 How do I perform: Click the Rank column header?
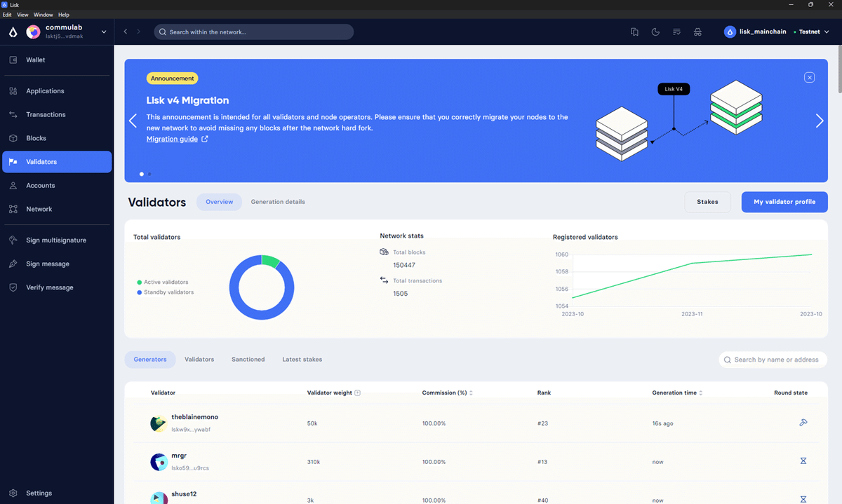544,393
